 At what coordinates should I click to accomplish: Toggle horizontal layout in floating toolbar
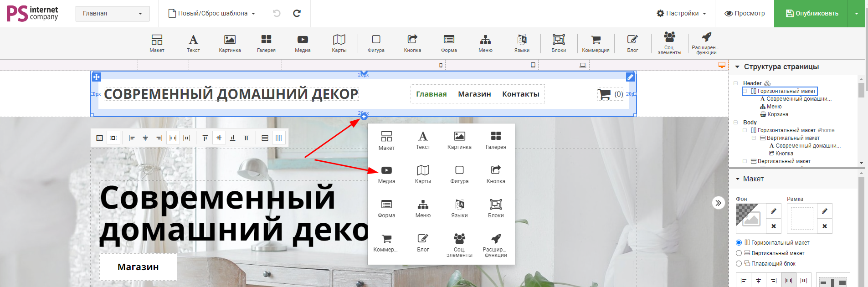pyautogui.click(x=279, y=138)
